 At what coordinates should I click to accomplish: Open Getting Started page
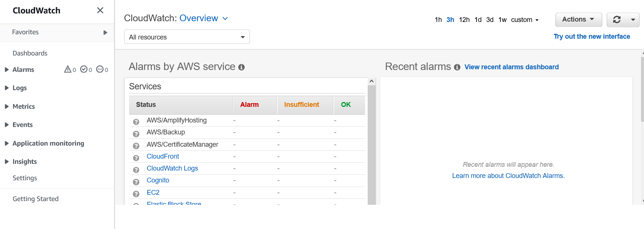click(x=35, y=199)
